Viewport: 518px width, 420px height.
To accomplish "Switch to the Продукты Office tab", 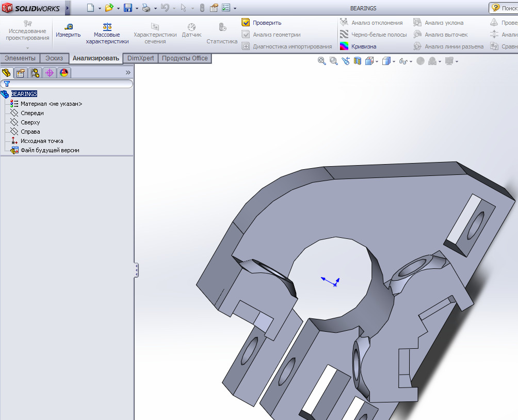I will (185, 58).
